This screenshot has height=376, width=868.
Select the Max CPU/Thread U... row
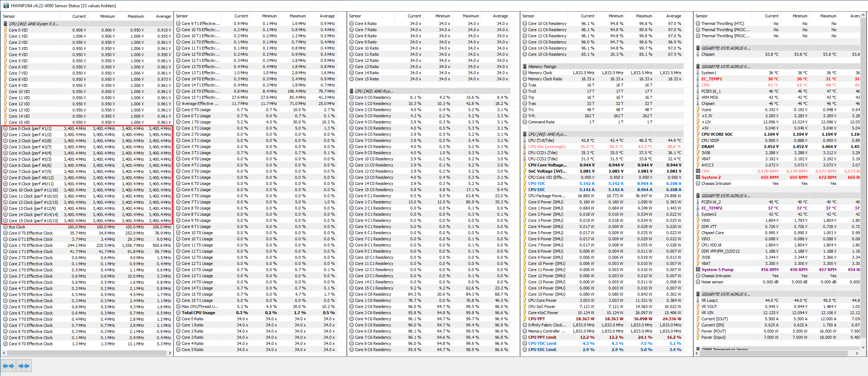[256, 307]
